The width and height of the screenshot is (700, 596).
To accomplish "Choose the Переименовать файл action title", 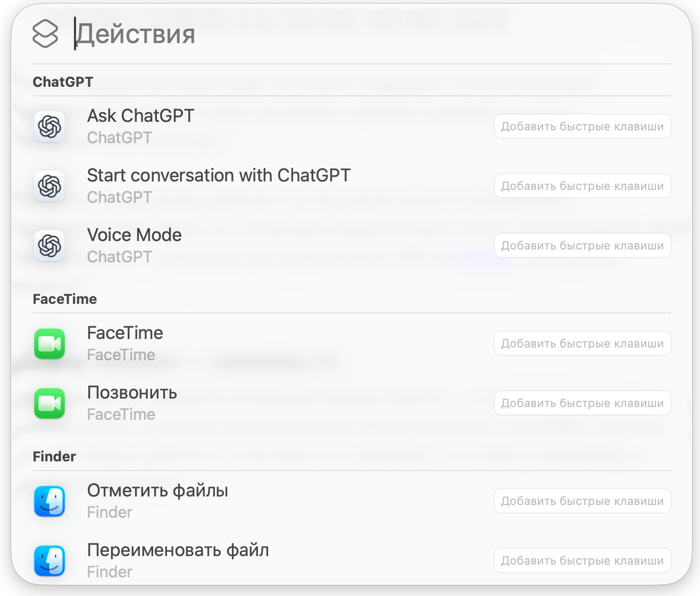I will pyautogui.click(x=178, y=550).
